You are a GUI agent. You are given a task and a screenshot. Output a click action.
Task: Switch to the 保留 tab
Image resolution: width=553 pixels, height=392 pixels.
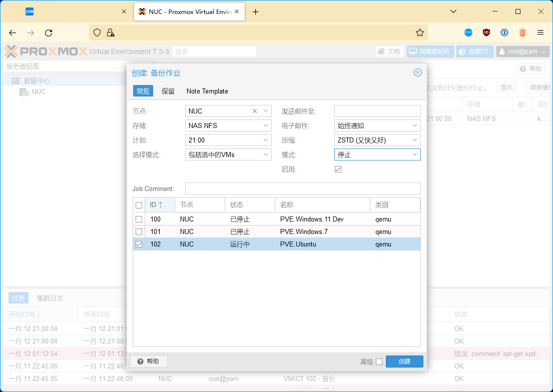168,91
